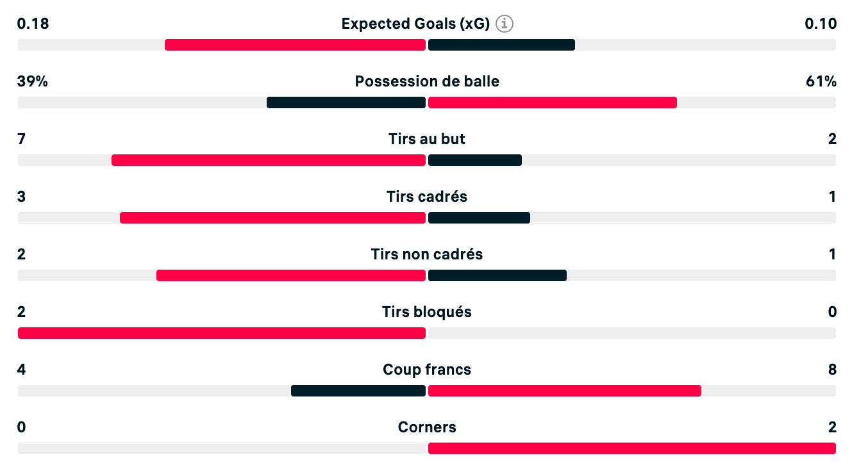Click the red Coup francs bar

(x=565, y=391)
